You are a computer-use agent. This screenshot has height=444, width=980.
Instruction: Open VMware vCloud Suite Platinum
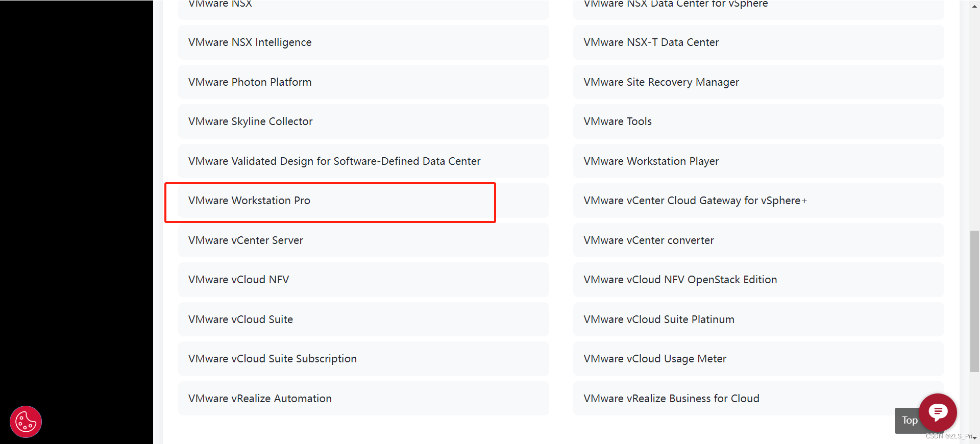(x=758, y=319)
